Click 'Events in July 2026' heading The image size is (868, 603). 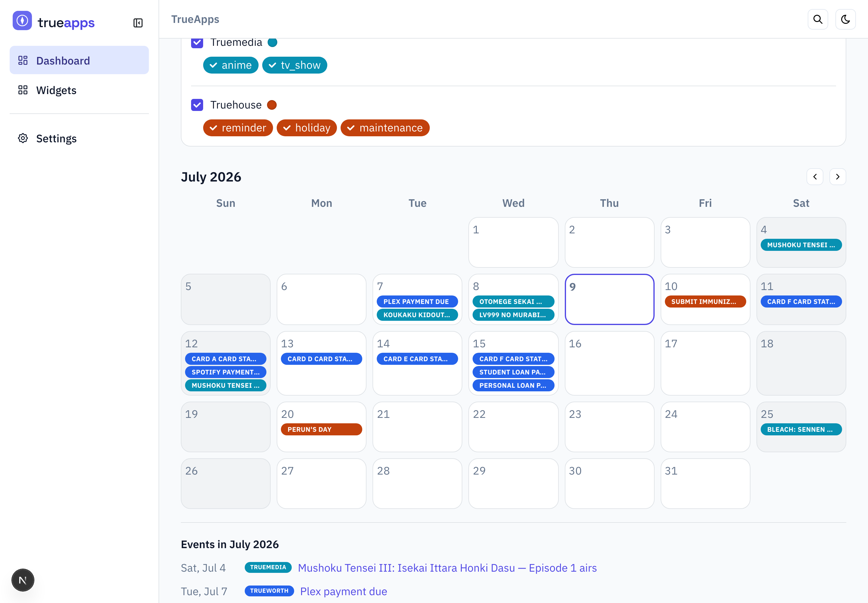(230, 545)
